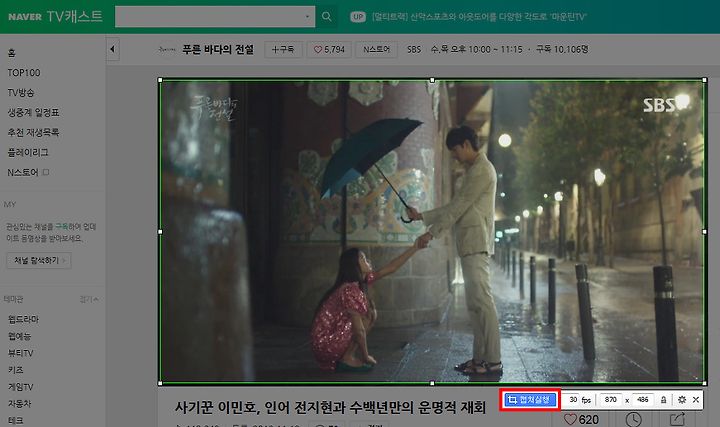Click the bottom-right capture frame handle

click(x=704, y=383)
